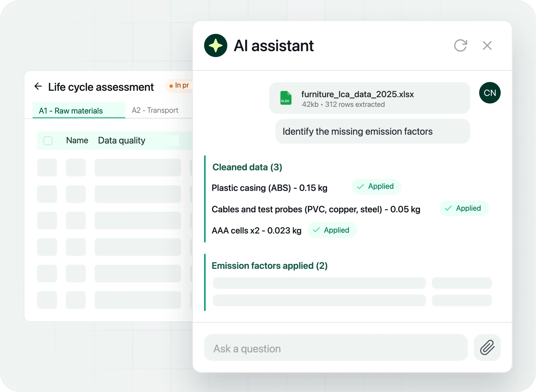536x392 pixels.
Task: Select the Data quality column header
Action: pyautogui.click(x=122, y=141)
